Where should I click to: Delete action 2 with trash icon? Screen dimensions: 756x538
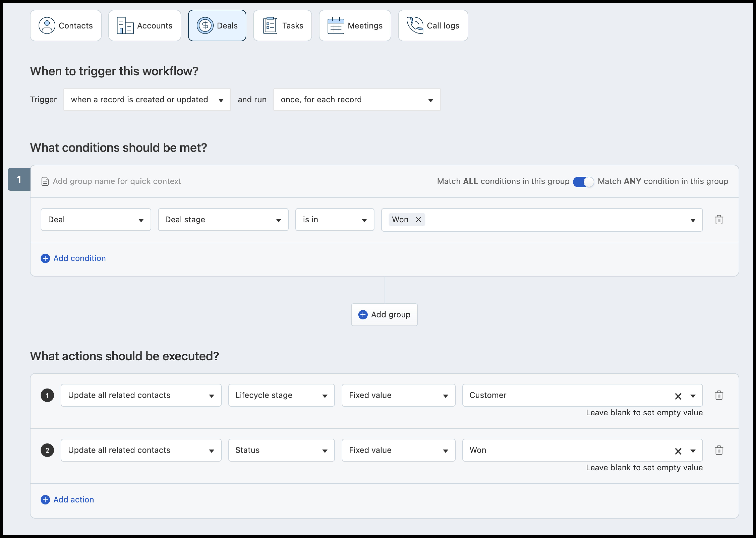pos(719,450)
